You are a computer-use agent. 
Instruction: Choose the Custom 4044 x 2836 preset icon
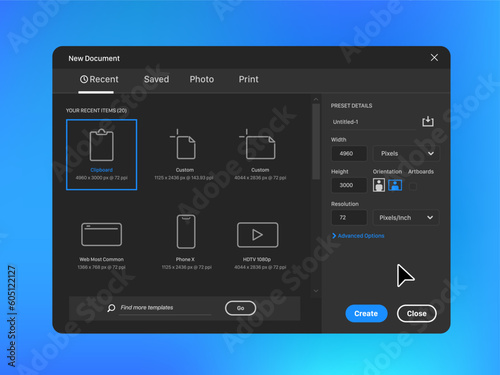257,144
